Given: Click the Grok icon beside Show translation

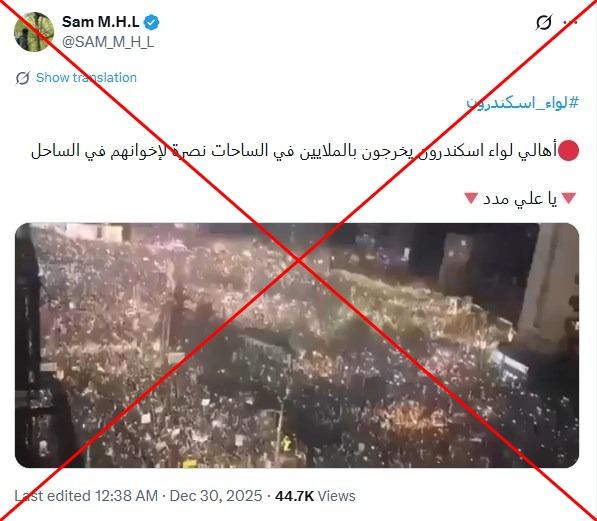Looking at the screenshot, I should coord(22,78).
